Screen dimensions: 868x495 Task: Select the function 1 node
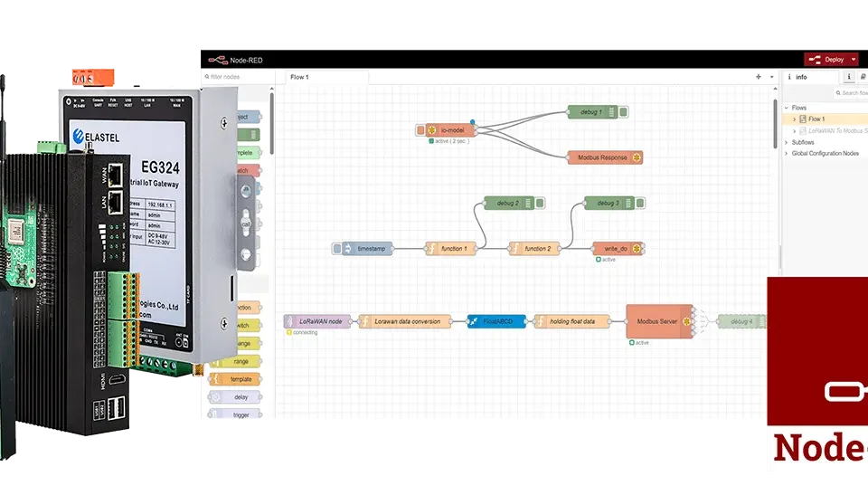click(450, 249)
